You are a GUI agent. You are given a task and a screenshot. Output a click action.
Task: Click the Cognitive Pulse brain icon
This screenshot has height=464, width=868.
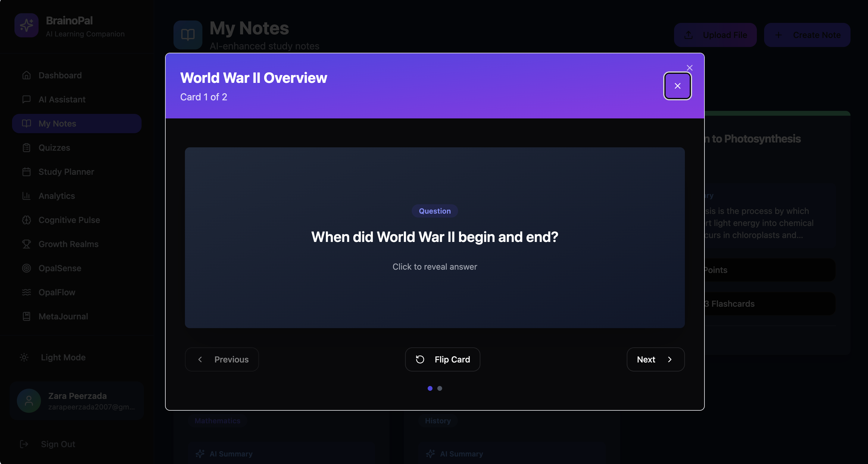[26, 220]
